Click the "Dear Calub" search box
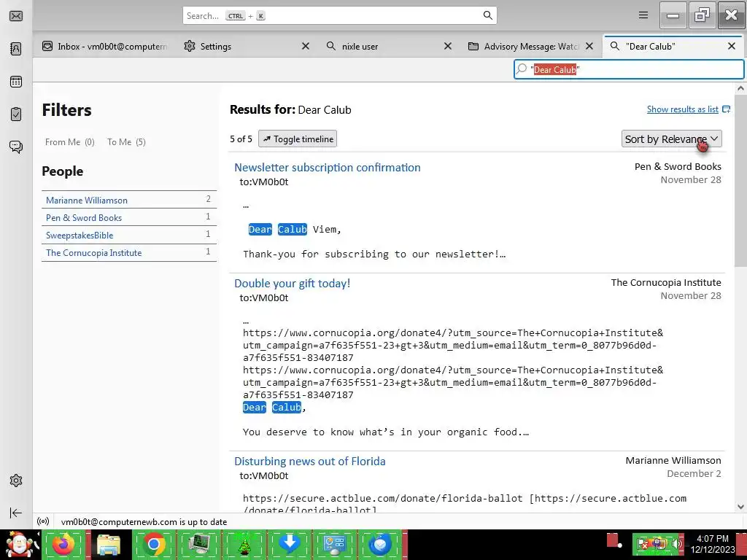Viewport: 747px width, 560px height. click(629, 69)
